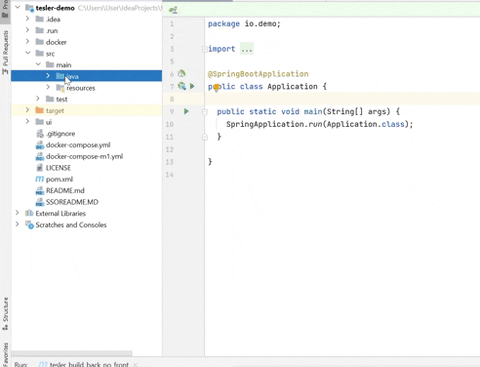Click the Spring configuration icon above the editor

click(x=173, y=10)
